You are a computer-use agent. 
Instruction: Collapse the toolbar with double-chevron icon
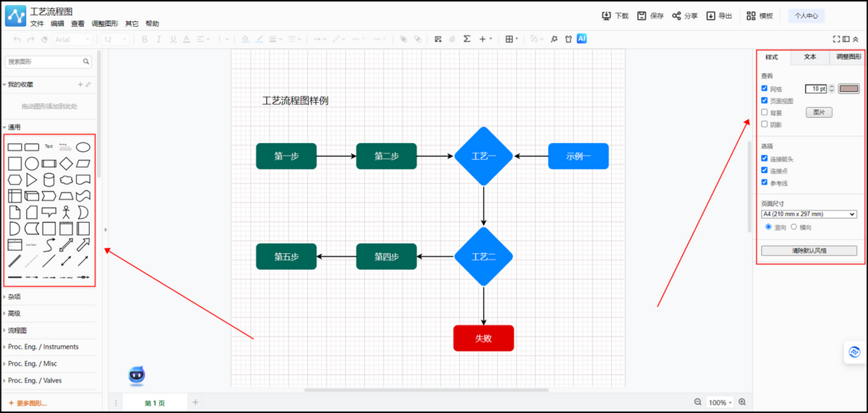tap(856, 39)
